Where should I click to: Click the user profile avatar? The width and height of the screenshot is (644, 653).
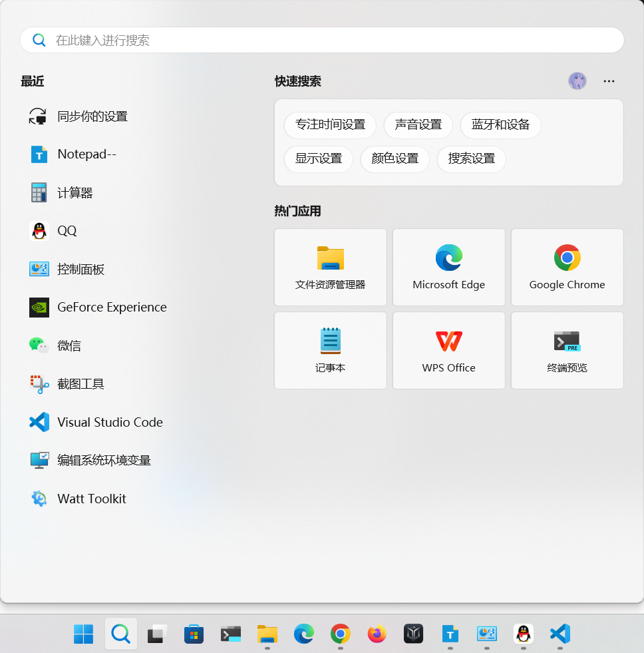[577, 81]
